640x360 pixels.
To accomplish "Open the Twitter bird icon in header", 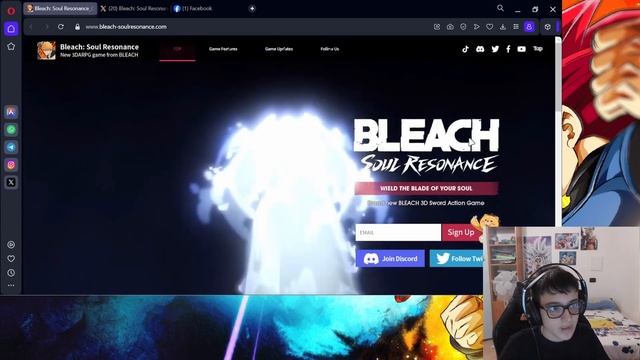I will [x=495, y=49].
